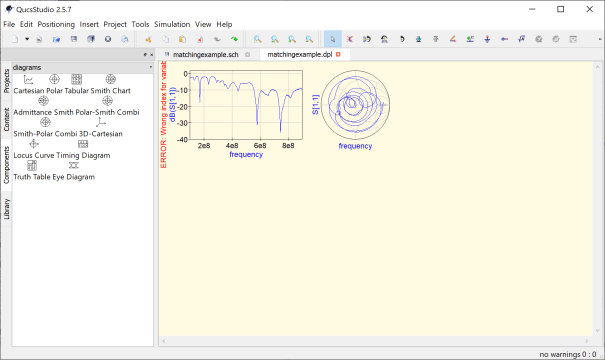Select the Smith Chart diagram
This screenshot has height=360, width=605.
[x=111, y=85]
